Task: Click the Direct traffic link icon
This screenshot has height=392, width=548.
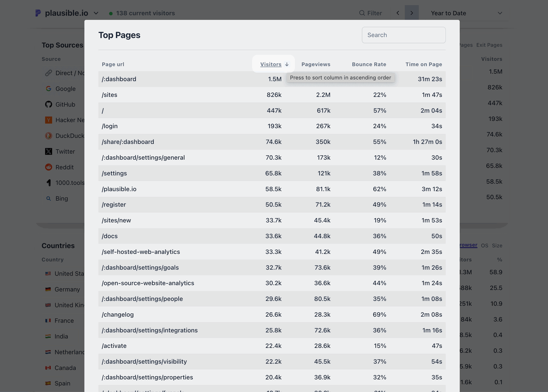Action: (48, 73)
